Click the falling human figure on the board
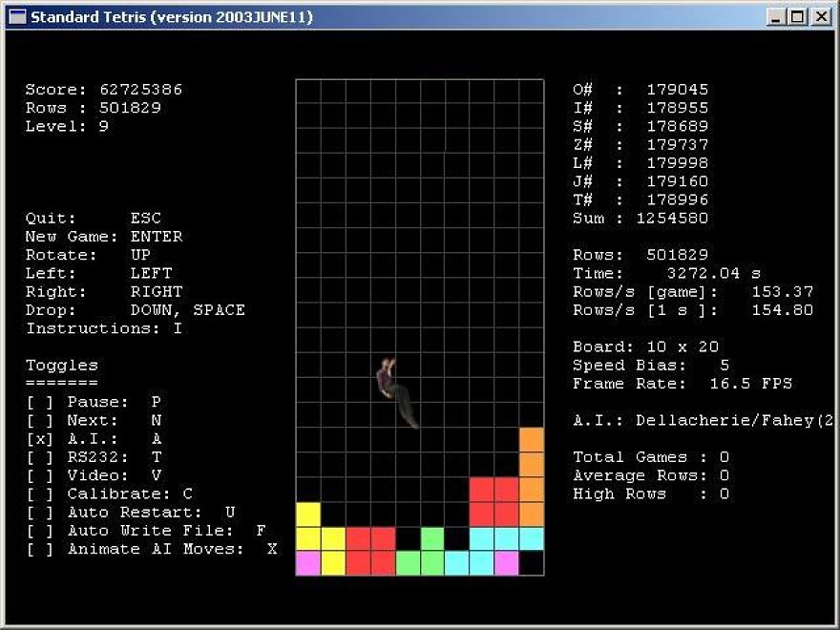Image resolution: width=840 pixels, height=630 pixels. click(x=395, y=391)
